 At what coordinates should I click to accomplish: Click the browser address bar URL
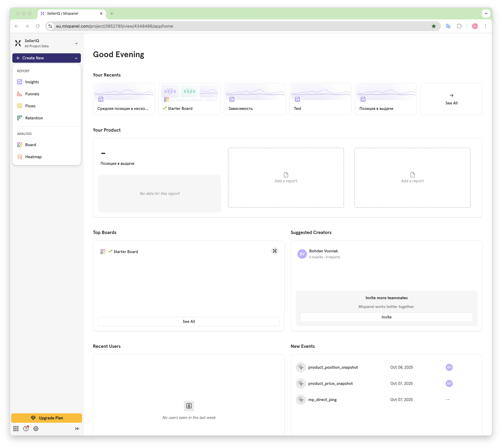tap(115, 26)
